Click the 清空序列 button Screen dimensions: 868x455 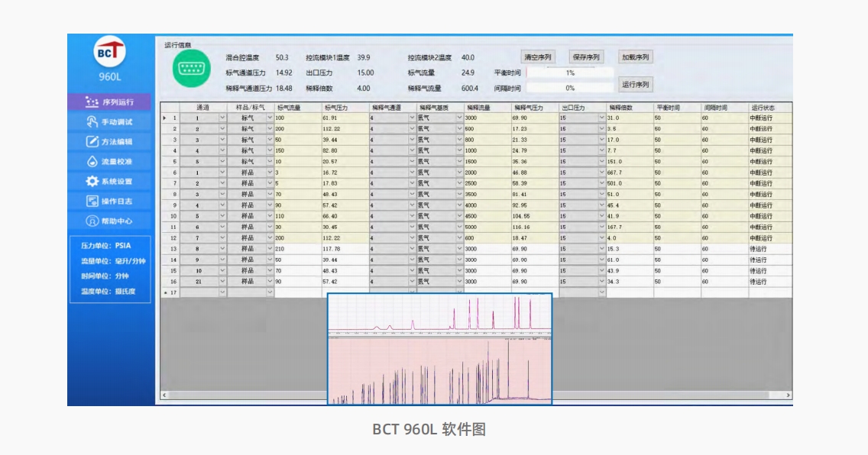(537, 57)
